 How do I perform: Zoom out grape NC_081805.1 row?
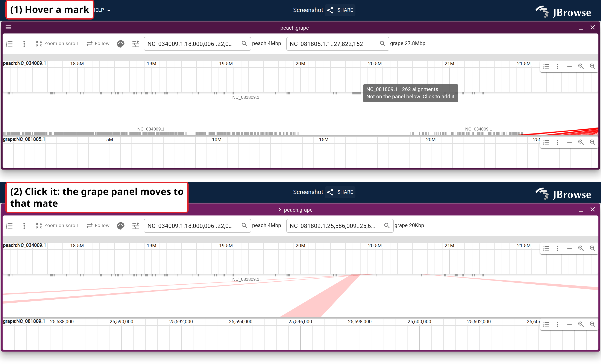tap(581, 142)
